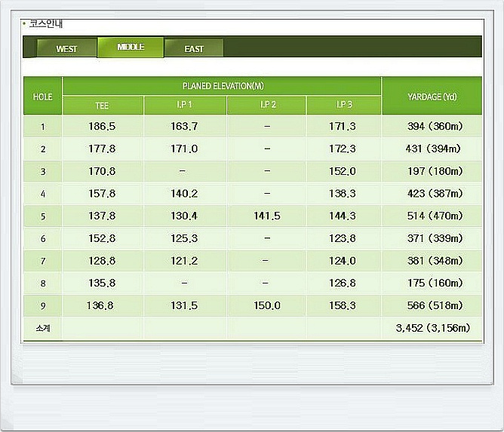Select the YARDAGE (Yd) column header
Image resolution: width=504 pixels, height=432 pixels.
point(432,97)
